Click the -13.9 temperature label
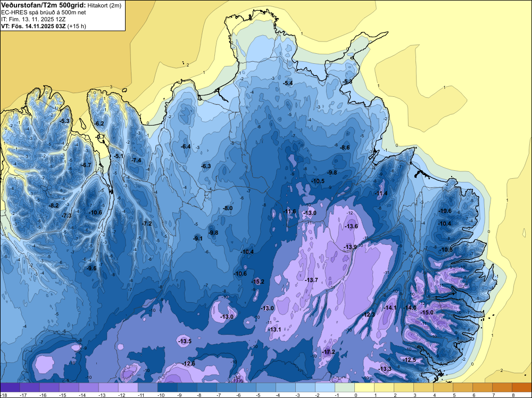The image size is (532, 398). pos(350,247)
